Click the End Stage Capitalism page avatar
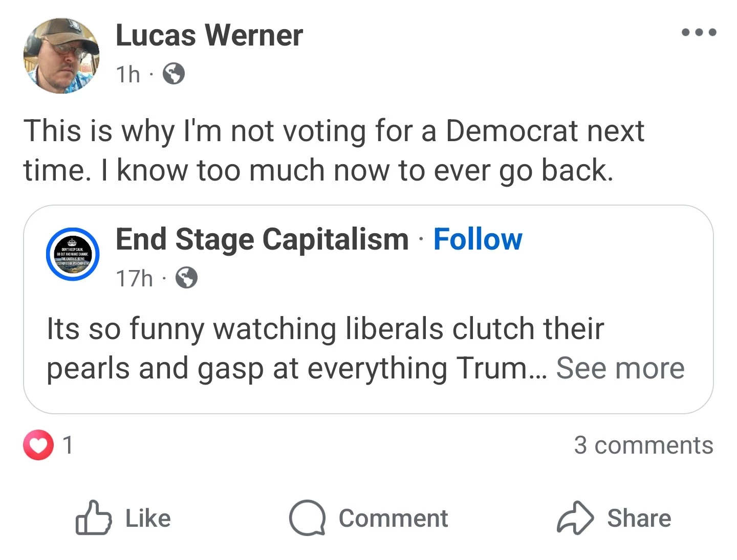This screenshot has height=560, width=737. [x=72, y=254]
